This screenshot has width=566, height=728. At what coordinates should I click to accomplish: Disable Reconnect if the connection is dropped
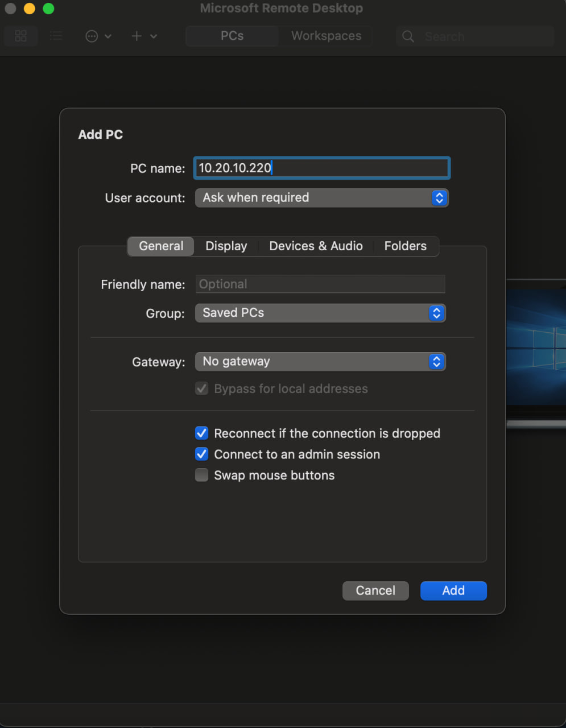[202, 433]
